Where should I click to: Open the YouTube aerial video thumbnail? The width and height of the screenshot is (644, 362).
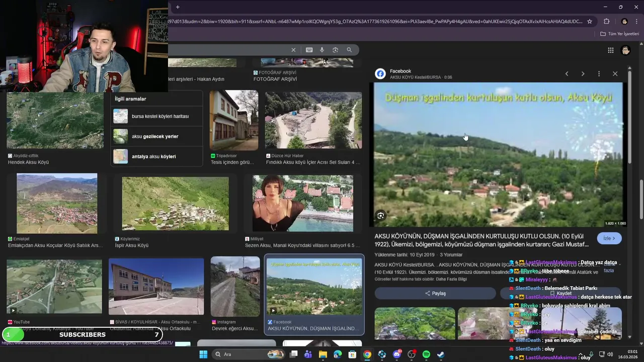54,287
